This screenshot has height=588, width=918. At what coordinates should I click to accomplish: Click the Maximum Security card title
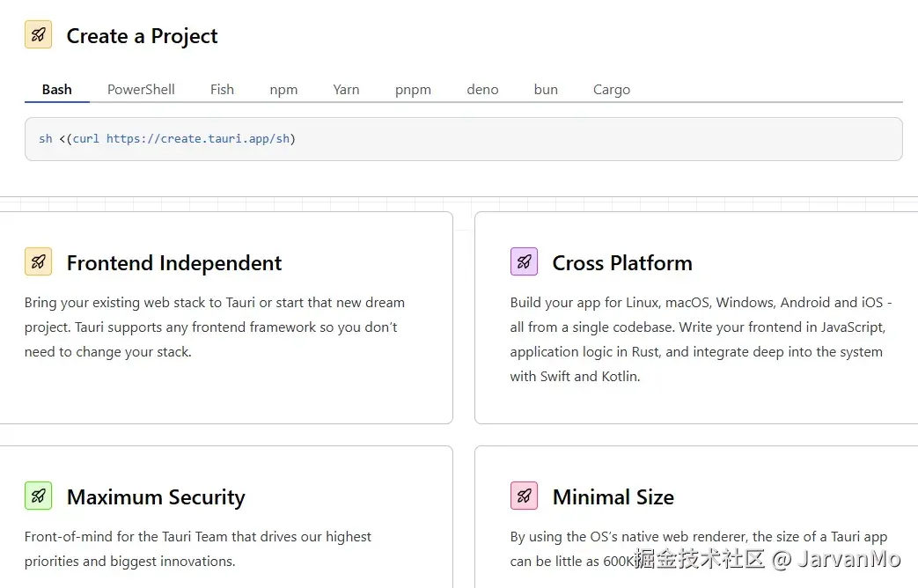(156, 497)
